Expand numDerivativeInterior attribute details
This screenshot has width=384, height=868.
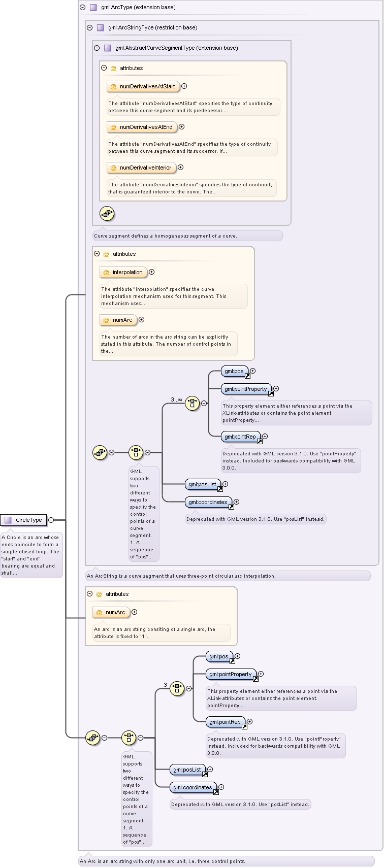pos(180,168)
